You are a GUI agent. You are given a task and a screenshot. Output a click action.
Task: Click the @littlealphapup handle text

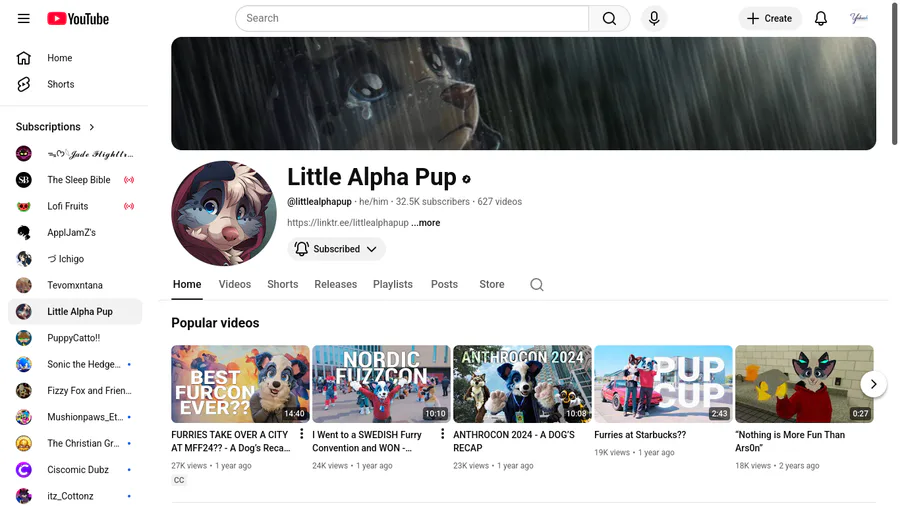319,202
